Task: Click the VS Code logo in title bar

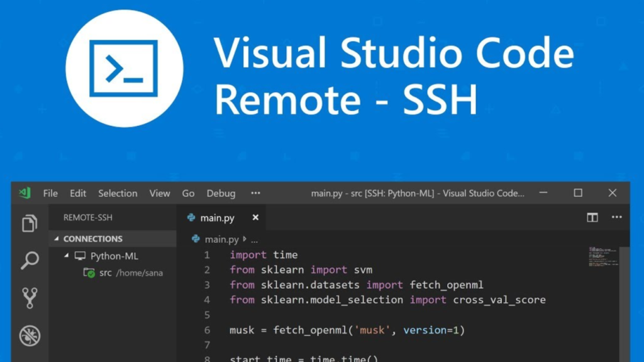Action: pos(25,193)
